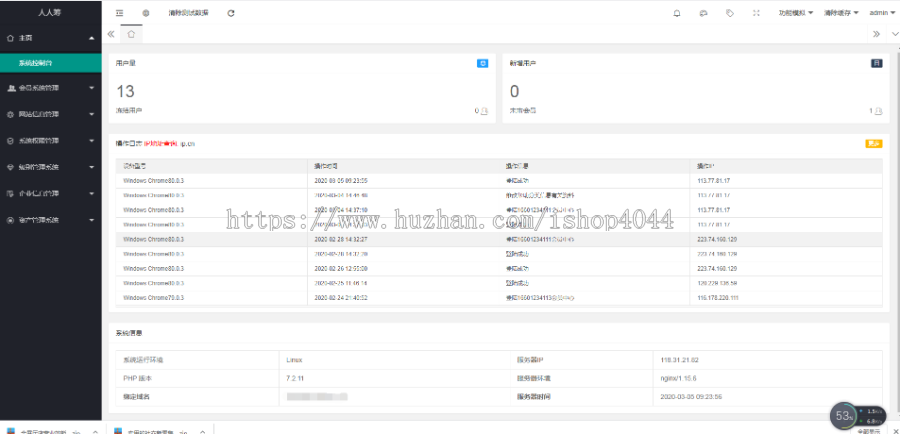
Task: Open the admin user dropdown
Action: pyautogui.click(x=882, y=13)
